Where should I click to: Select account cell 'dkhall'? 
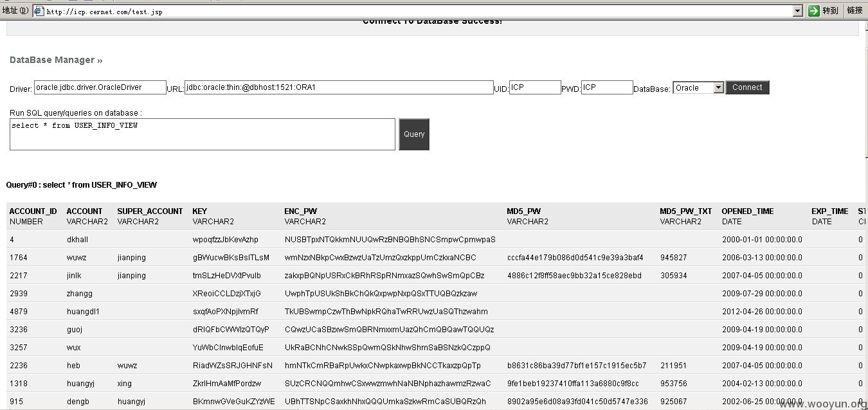click(77, 240)
